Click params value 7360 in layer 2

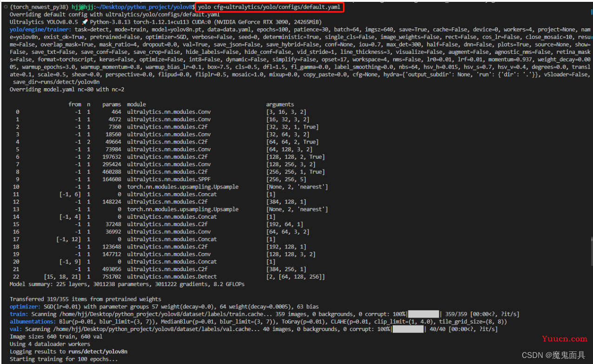point(115,127)
